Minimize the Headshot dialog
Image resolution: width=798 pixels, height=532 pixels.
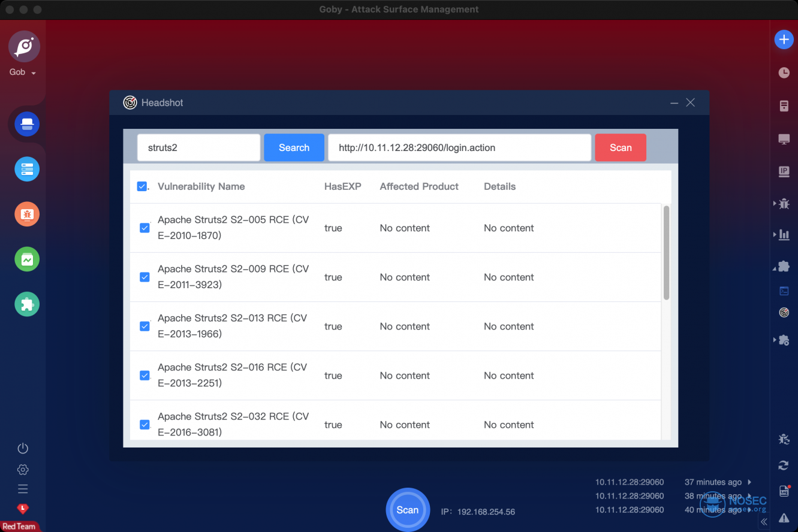(x=674, y=103)
